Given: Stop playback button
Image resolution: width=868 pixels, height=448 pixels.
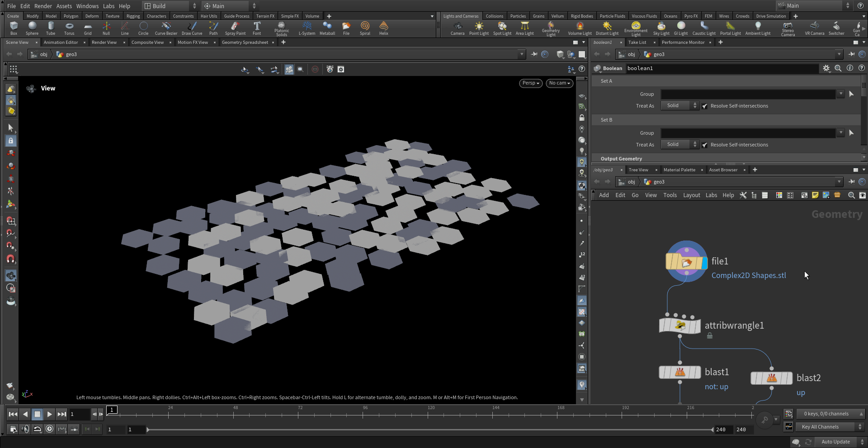Looking at the screenshot, I should click(37, 414).
